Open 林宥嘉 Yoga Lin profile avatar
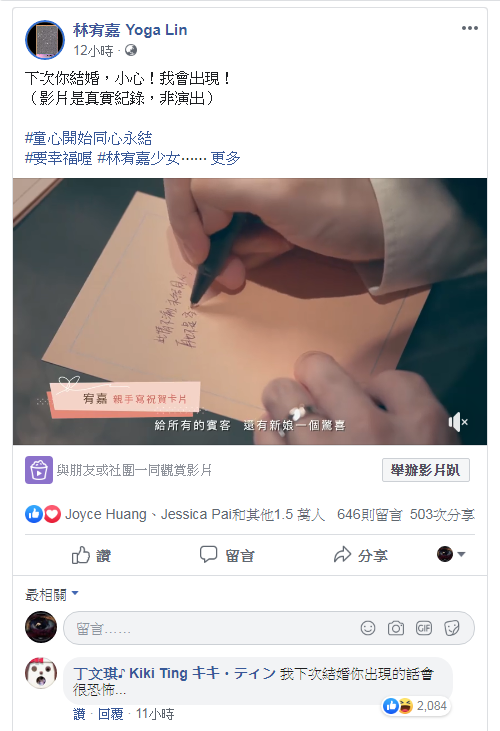500x731 pixels. click(x=45, y=40)
